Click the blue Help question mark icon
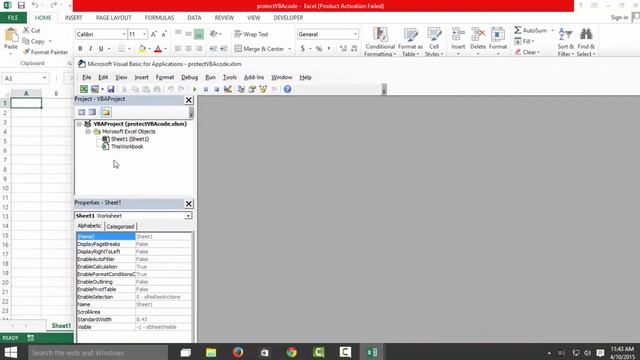 tap(287, 89)
